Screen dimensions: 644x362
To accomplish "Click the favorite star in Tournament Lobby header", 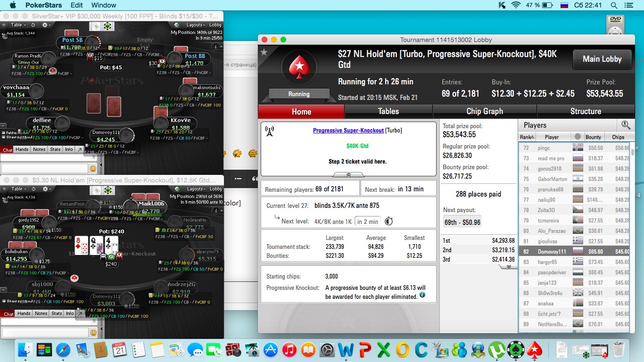I will click(x=264, y=52).
